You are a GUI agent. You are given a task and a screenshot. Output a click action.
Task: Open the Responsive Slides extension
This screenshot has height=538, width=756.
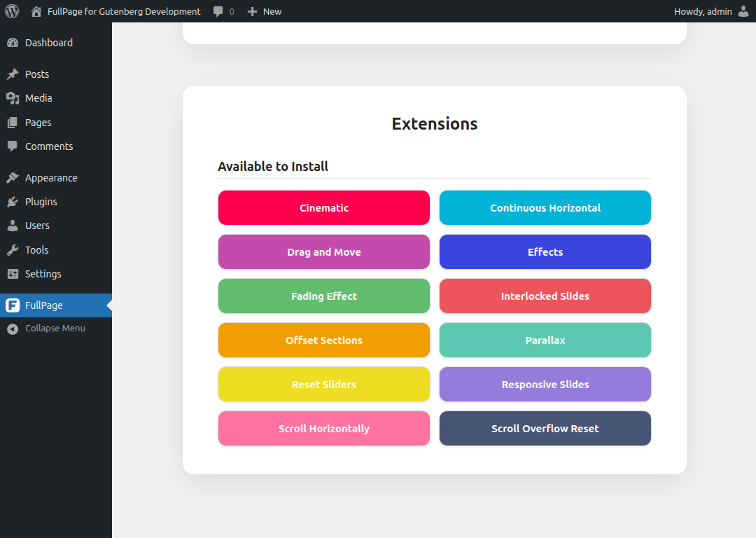coord(545,384)
